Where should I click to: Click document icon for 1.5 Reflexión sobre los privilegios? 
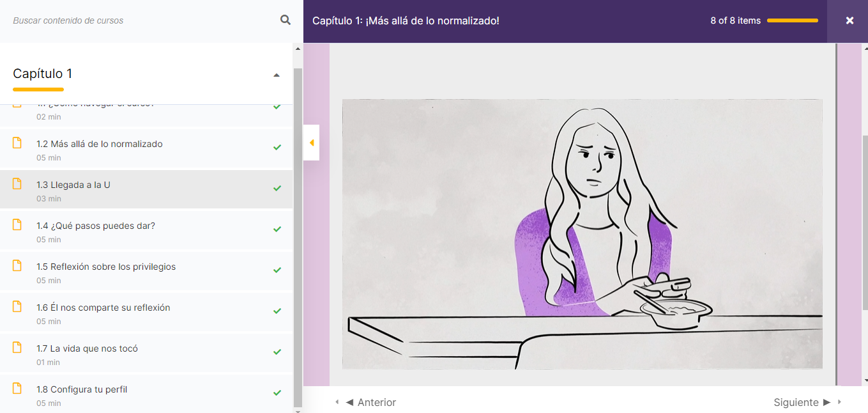tap(18, 265)
